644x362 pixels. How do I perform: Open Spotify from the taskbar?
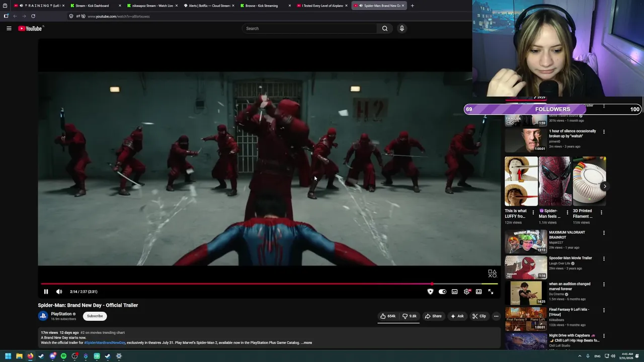(x=63, y=356)
